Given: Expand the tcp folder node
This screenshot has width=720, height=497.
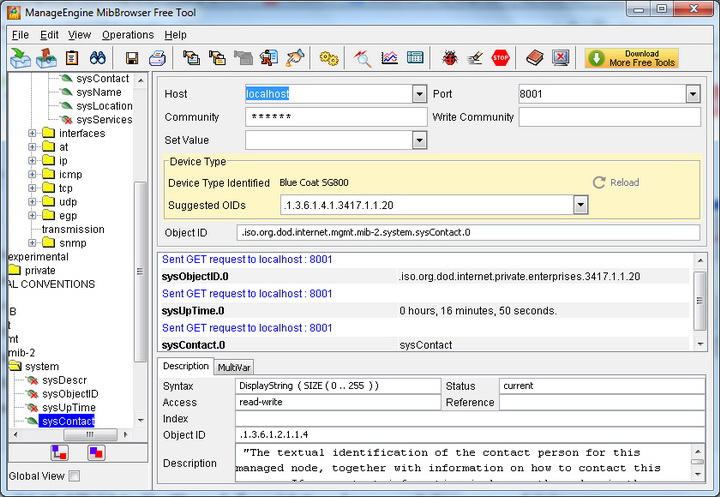Looking at the screenshot, I should (x=32, y=188).
